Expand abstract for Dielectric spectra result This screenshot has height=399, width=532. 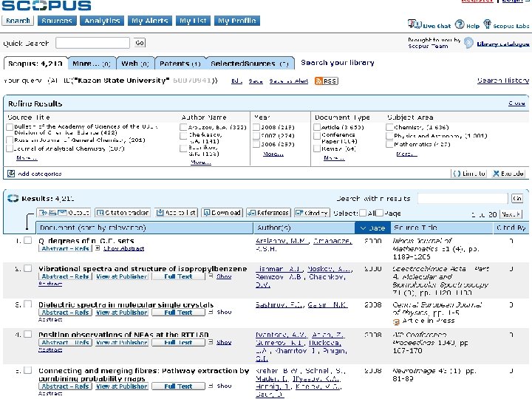pyautogui.click(x=211, y=312)
